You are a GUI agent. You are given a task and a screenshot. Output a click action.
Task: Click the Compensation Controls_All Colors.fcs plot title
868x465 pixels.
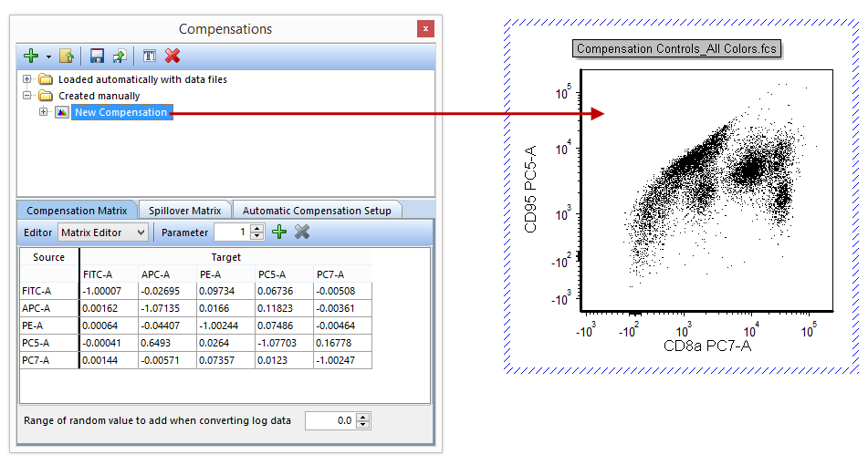click(677, 49)
